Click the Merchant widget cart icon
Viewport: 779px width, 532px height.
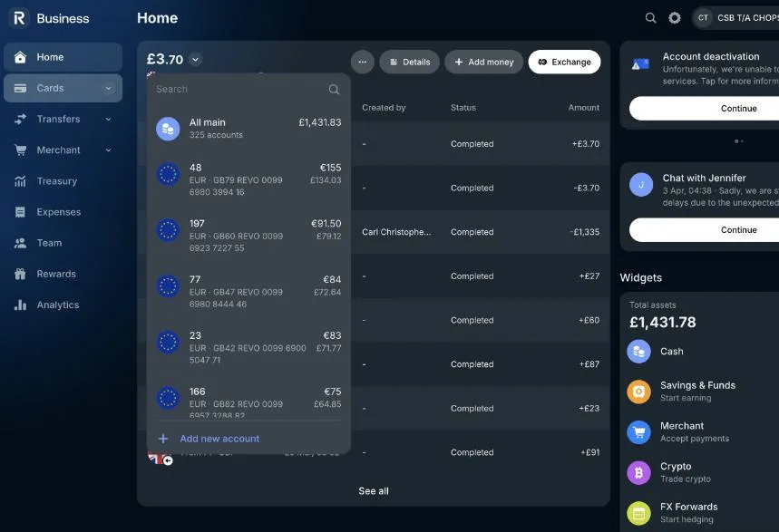point(638,432)
